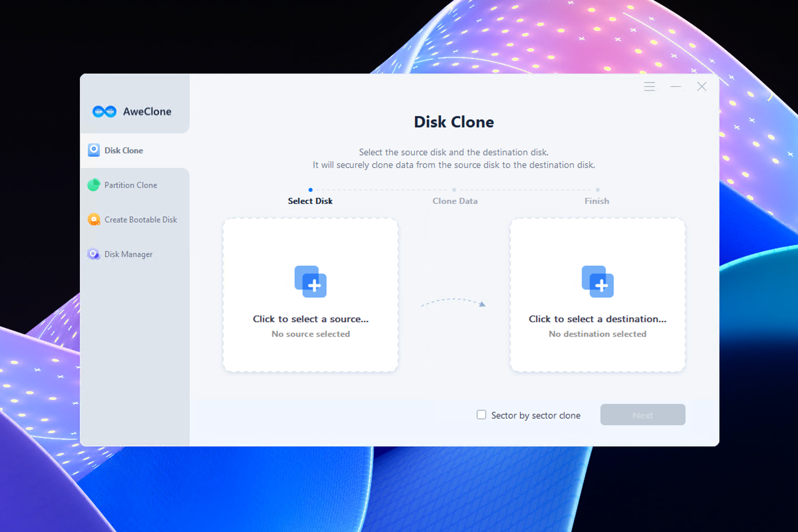This screenshot has width=798, height=532.
Task: Click the 'Clone Data' step label
Action: [455, 201]
